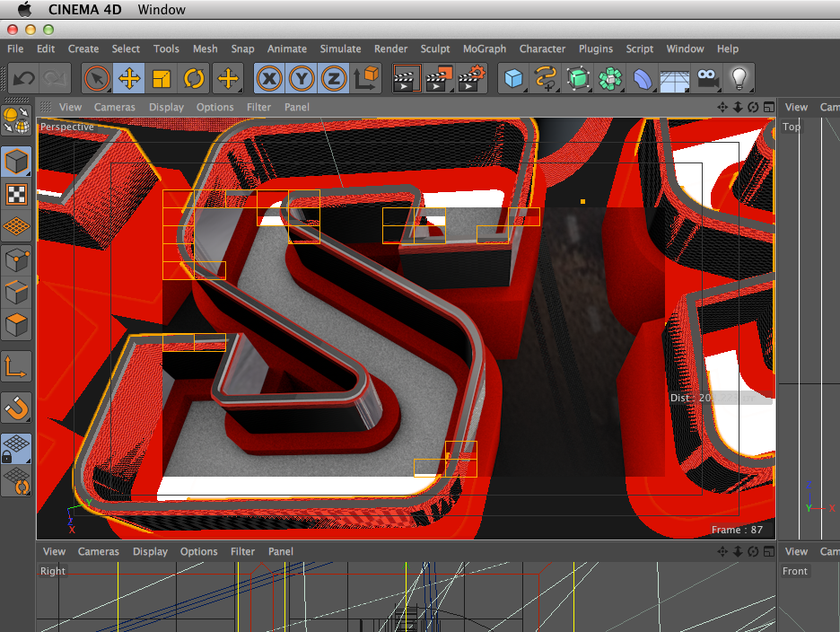The height and width of the screenshot is (632, 840).
Task: Add a light bulb object
Action: (x=739, y=79)
